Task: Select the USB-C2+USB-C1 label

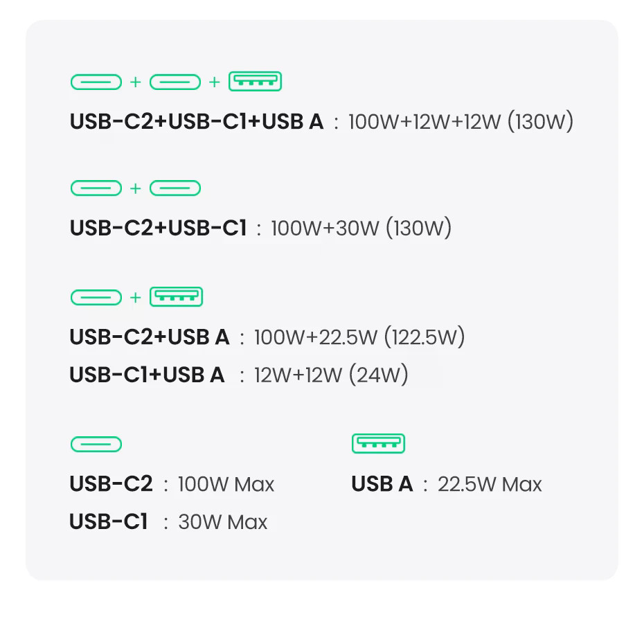Action: coord(158,228)
